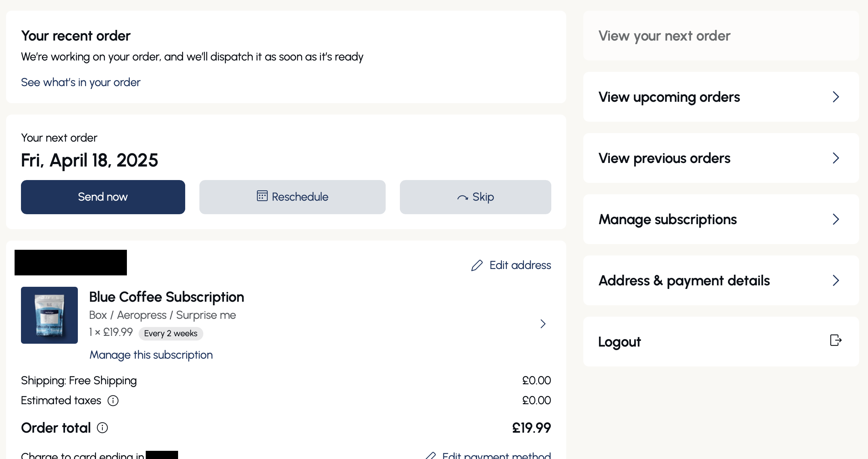Image resolution: width=868 pixels, height=459 pixels.
Task: Click the calendar icon on Reschedule
Action: 262,196
